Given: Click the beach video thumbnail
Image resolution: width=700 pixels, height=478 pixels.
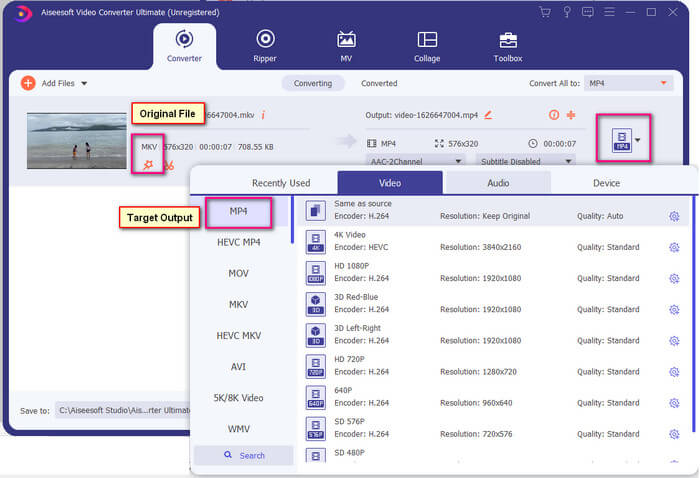Looking at the screenshot, I should pyautogui.click(x=77, y=140).
